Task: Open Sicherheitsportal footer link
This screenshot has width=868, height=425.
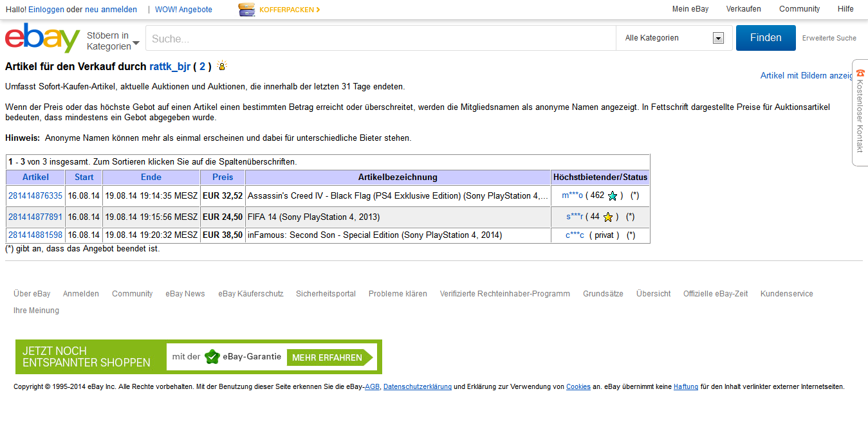Action: (x=326, y=294)
